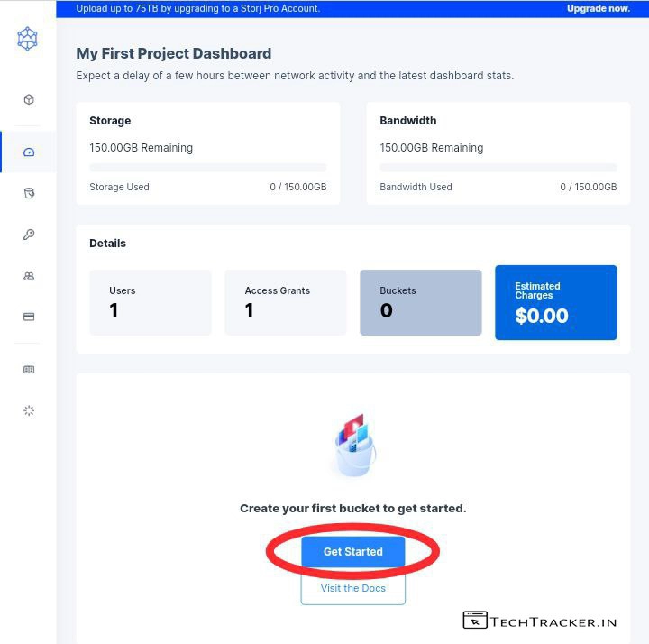The height and width of the screenshot is (644, 649).
Task: Click the bucket illustration image
Action: [353, 446]
